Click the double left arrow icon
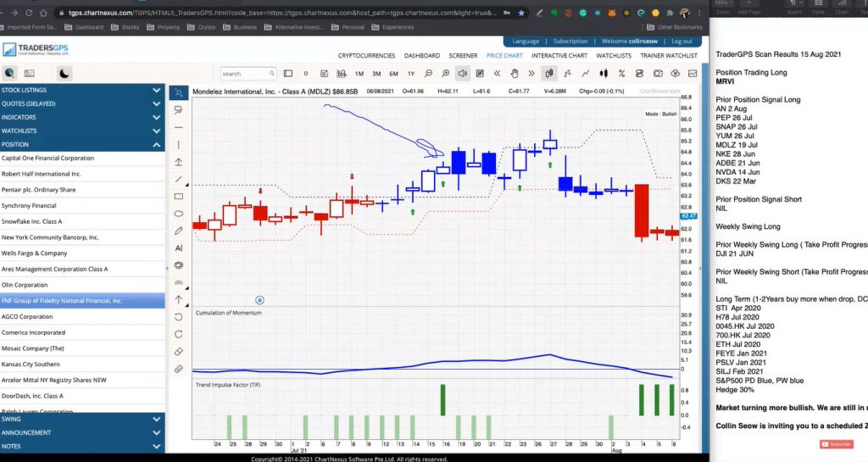Image resolution: width=868 pixels, height=462 pixels. pyautogui.click(x=497, y=73)
